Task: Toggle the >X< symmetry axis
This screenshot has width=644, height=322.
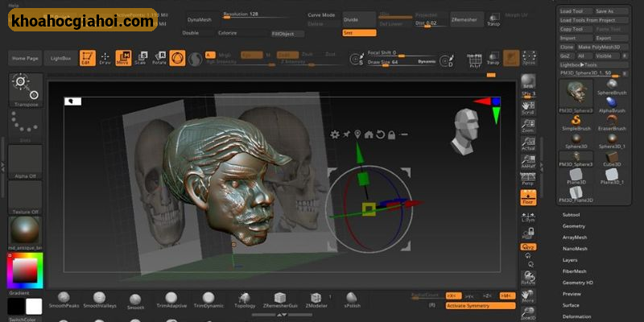Action: 453,295
